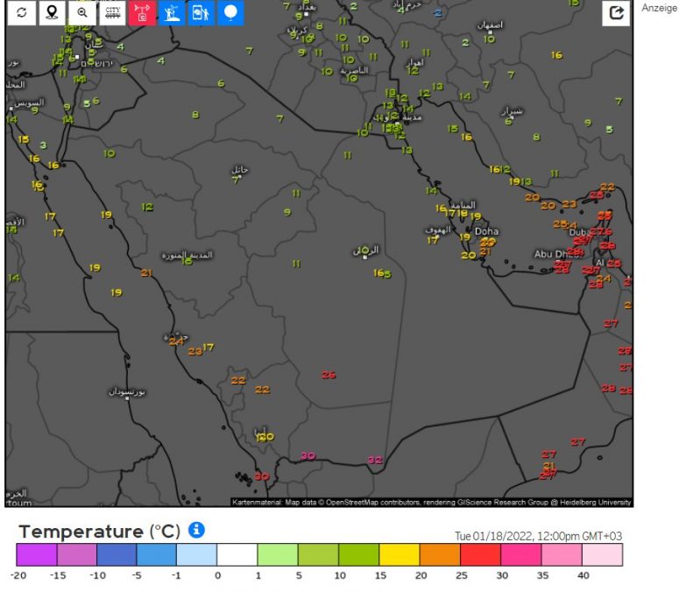Pick the yellow 15 legend swatch
700x592 pixels.
tap(399, 554)
